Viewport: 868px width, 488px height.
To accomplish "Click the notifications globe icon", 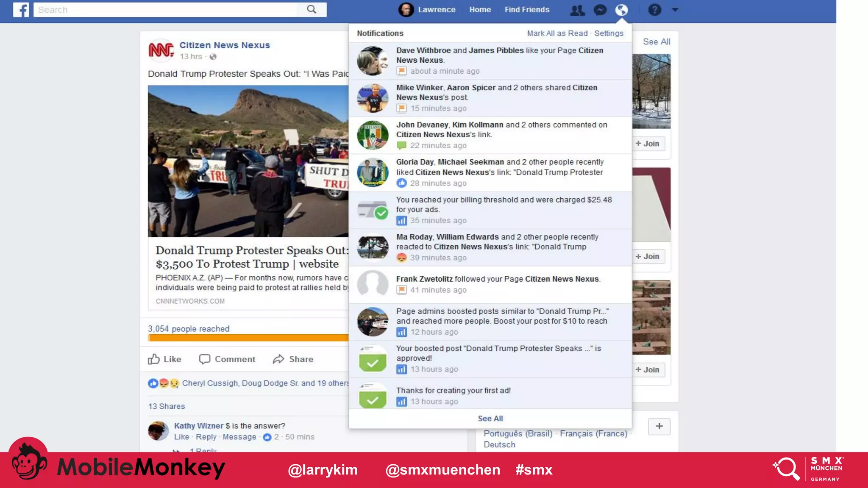I will (621, 10).
